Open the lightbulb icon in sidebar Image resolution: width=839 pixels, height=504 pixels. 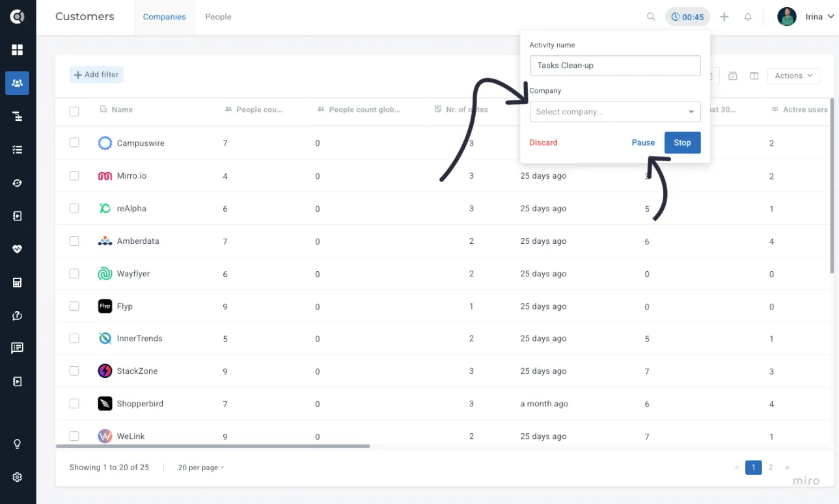[18, 444]
